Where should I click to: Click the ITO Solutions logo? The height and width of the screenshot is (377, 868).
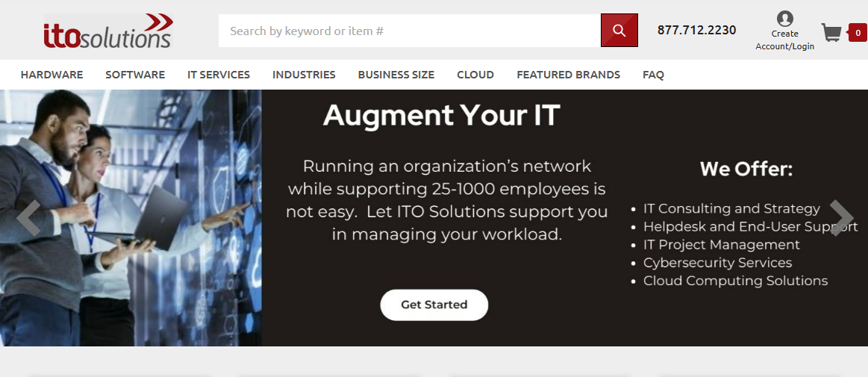pyautogui.click(x=108, y=31)
